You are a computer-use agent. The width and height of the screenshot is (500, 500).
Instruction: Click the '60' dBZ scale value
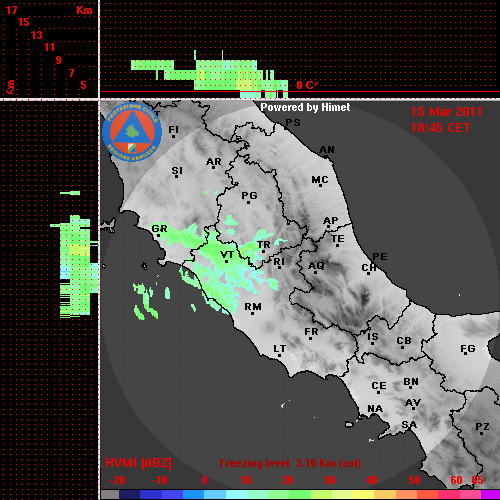click(456, 480)
